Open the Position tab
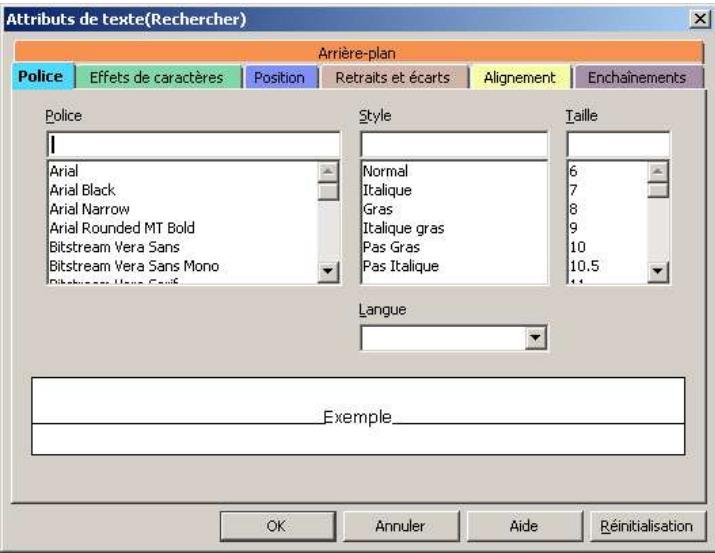Viewport: 715px width, 553px height. click(x=280, y=78)
